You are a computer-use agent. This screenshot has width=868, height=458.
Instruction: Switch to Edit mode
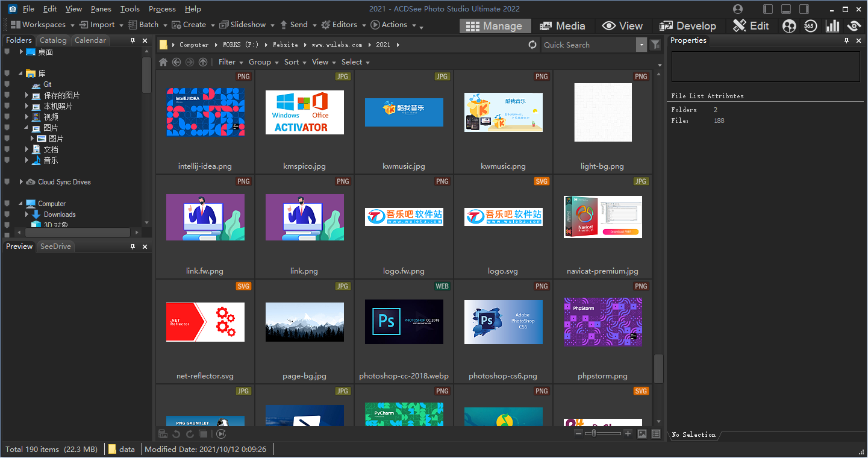(x=751, y=26)
